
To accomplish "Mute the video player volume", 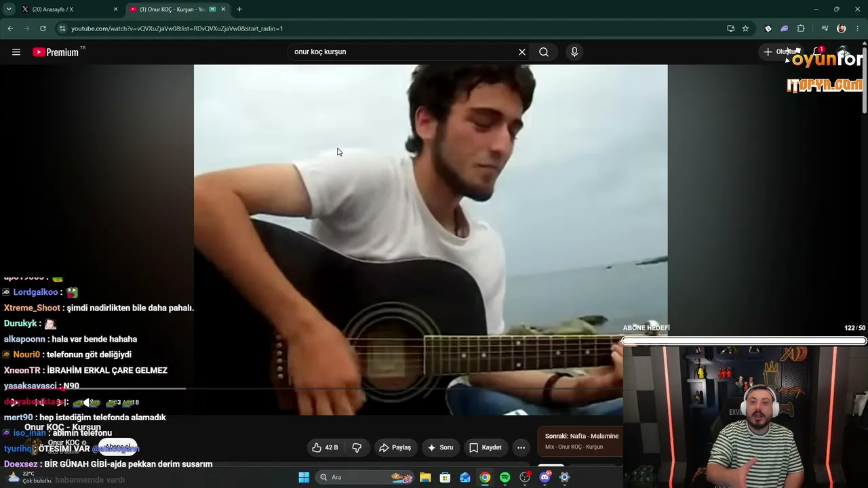I will click(x=87, y=402).
